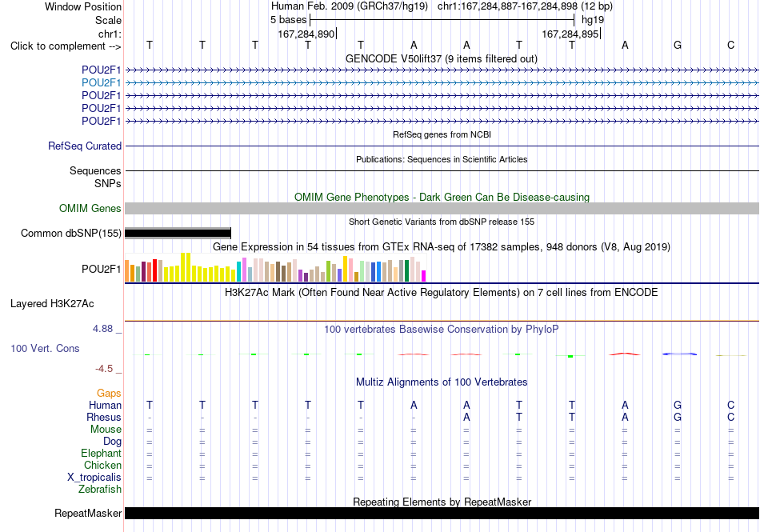
Task: Click 'Human Feb. 2009 (GRCh37/hg19)' header text
Action: (350, 6)
